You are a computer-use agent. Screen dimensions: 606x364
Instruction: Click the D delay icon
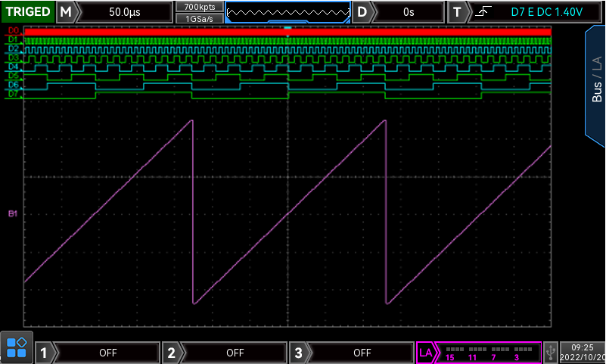coord(364,12)
